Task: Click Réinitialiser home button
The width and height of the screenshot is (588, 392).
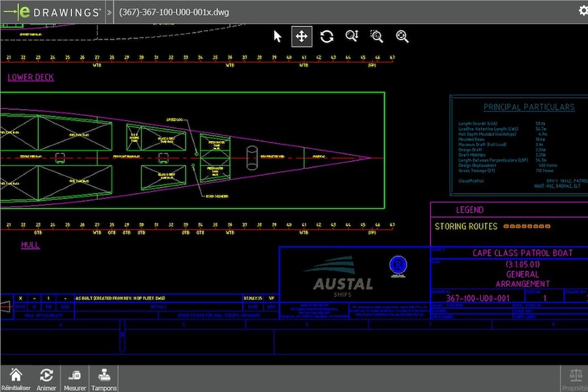Action: (16, 379)
